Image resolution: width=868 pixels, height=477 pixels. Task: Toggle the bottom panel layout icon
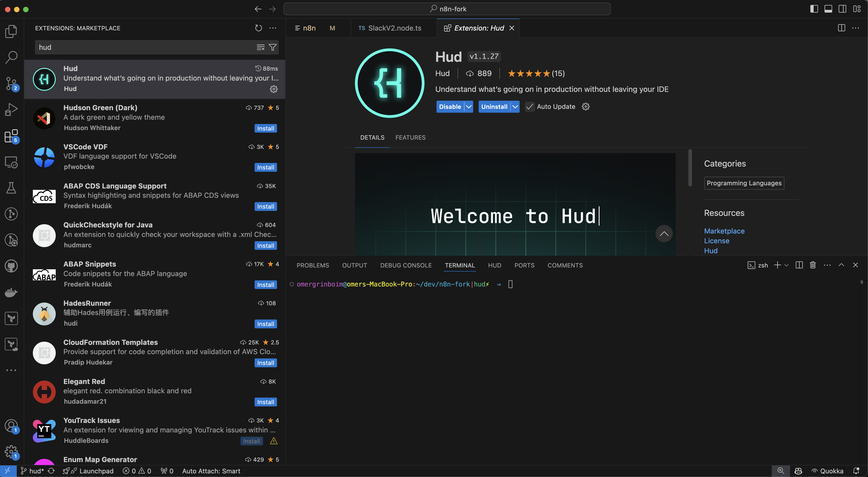tap(828, 9)
